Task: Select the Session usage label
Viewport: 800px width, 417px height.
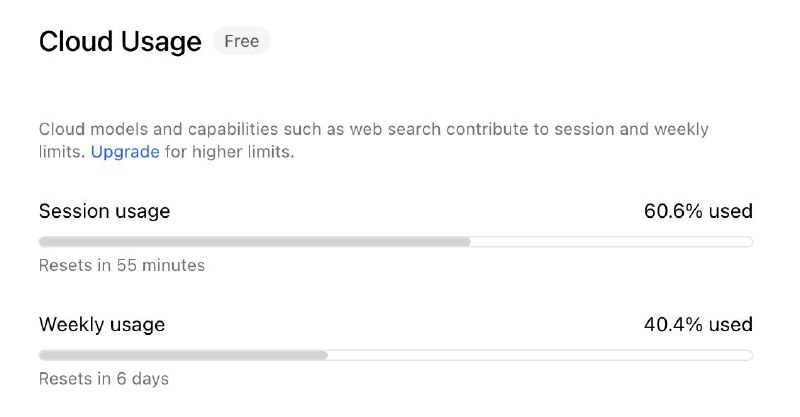Action: (x=104, y=211)
